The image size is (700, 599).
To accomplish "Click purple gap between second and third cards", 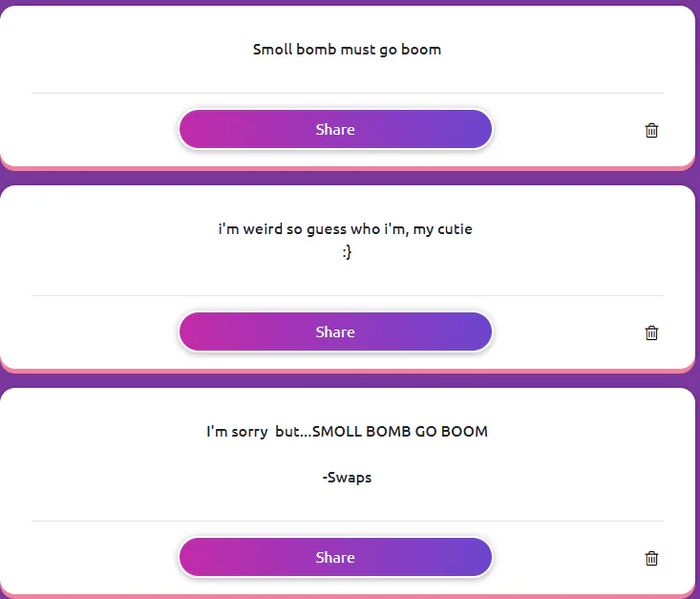I will pos(347,380).
